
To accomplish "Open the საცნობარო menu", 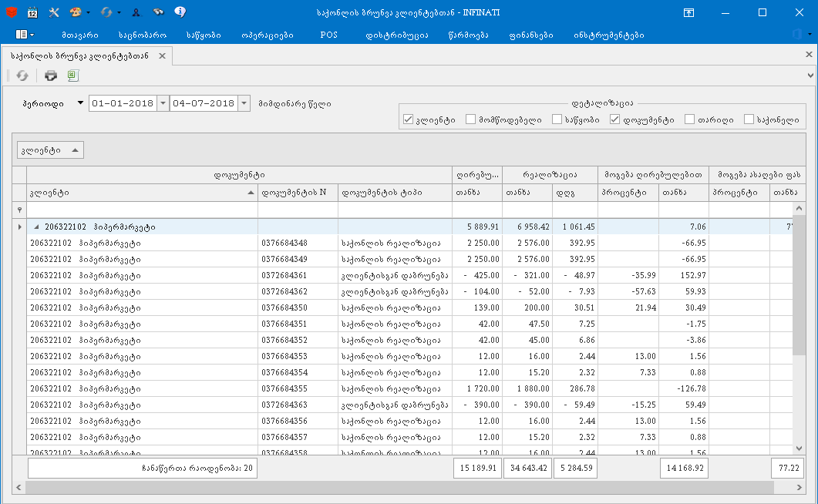I will [x=143, y=35].
